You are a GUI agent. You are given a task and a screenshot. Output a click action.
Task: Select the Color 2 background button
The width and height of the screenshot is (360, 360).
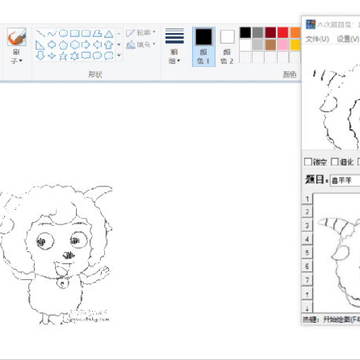227,46
